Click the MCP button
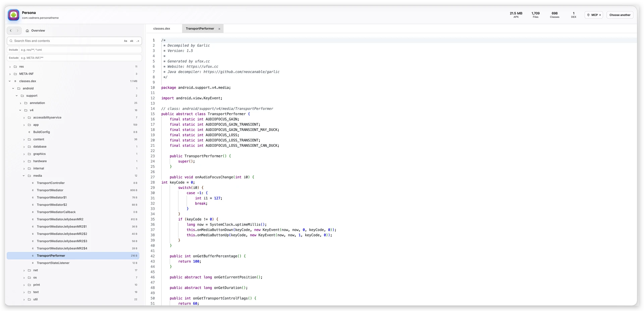The image size is (644, 311). [x=594, y=15]
